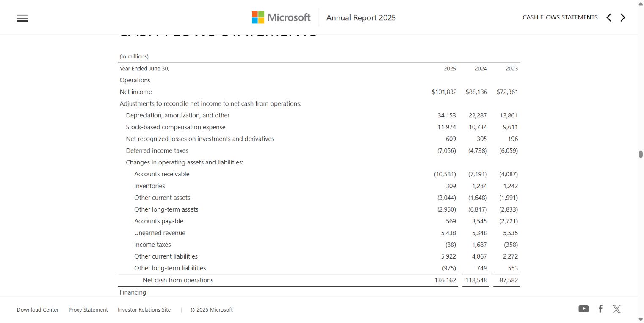Click the 'Depreciation, amortization, and other' row label

click(x=178, y=115)
